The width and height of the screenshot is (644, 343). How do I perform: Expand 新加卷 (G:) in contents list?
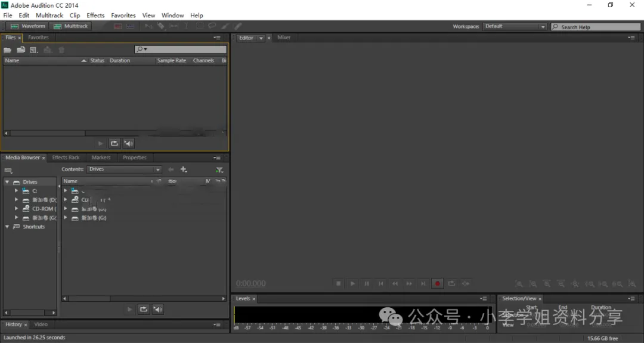65,218
